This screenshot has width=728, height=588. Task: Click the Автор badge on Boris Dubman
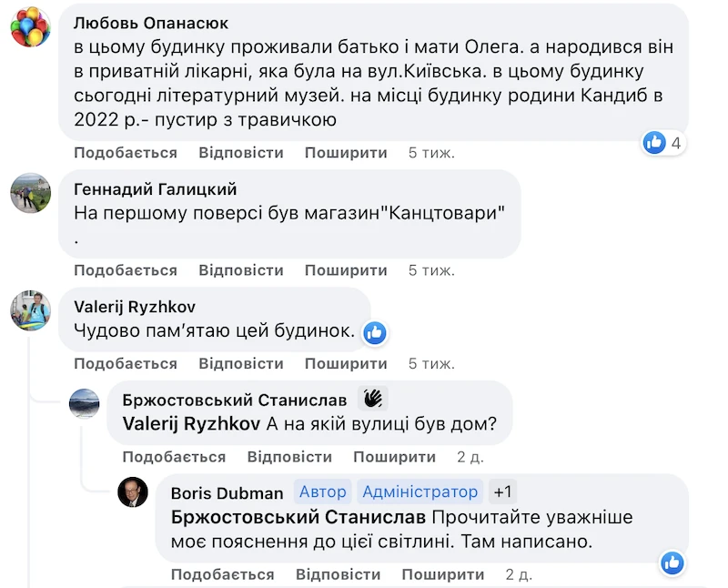323,492
